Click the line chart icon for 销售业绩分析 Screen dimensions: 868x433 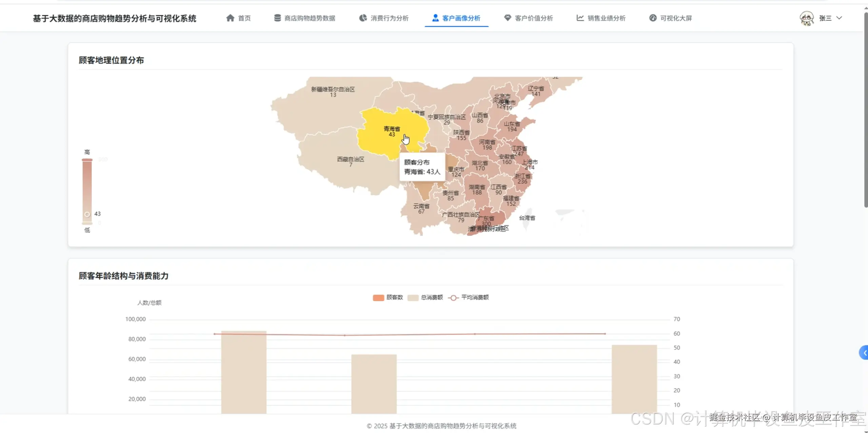pyautogui.click(x=580, y=18)
